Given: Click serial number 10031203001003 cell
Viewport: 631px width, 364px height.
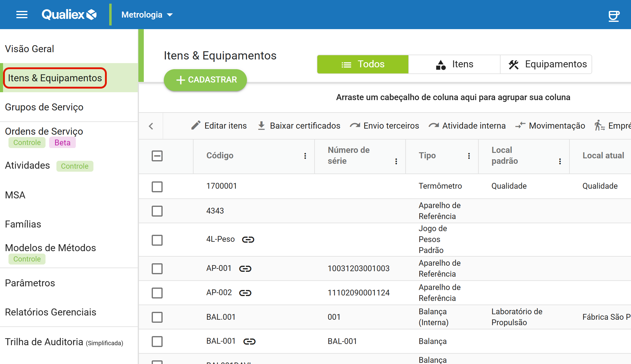Looking at the screenshot, I should [359, 268].
